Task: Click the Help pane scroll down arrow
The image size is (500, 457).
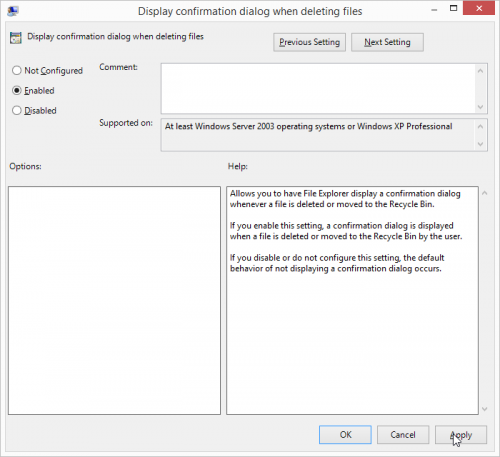Action: [485, 409]
